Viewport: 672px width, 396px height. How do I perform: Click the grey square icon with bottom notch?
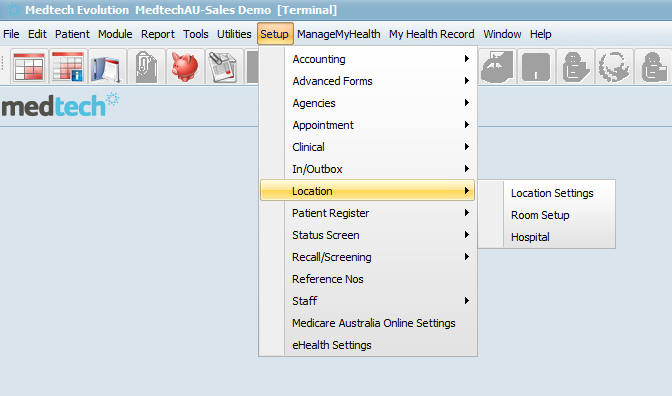536,67
